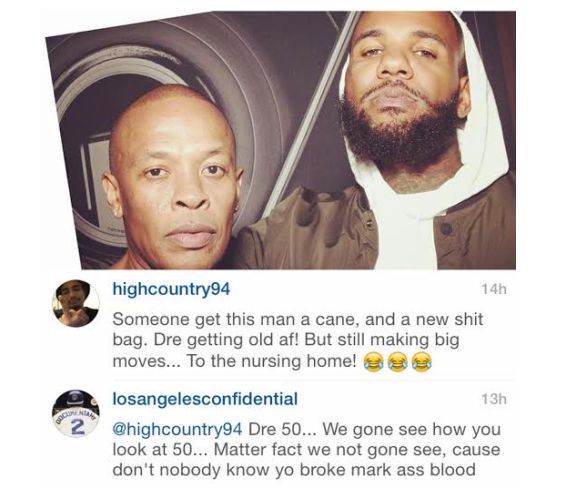Tap the losangelesconfidential username
Viewport: 564px width, 503px height.
coord(205,399)
